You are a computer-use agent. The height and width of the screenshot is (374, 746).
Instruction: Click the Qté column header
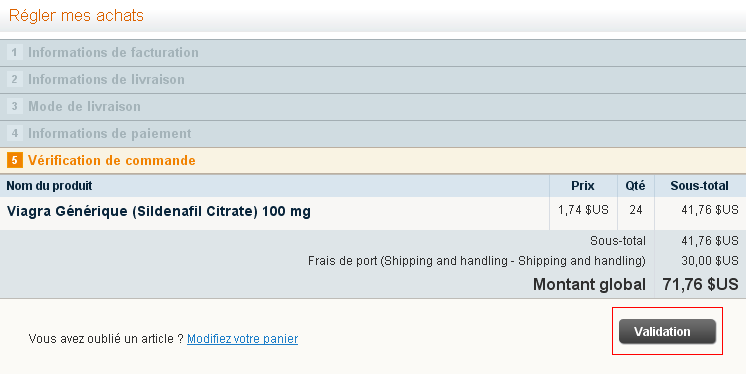tap(635, 186)
